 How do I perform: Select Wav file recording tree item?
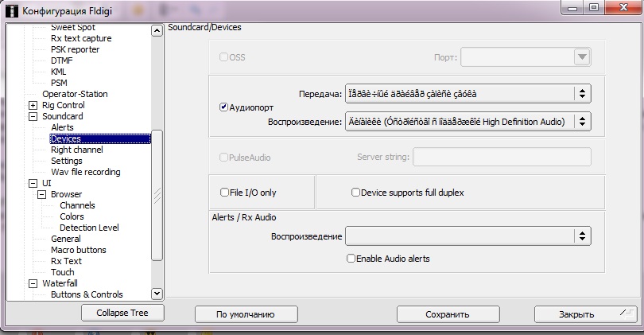coord(85,172)
